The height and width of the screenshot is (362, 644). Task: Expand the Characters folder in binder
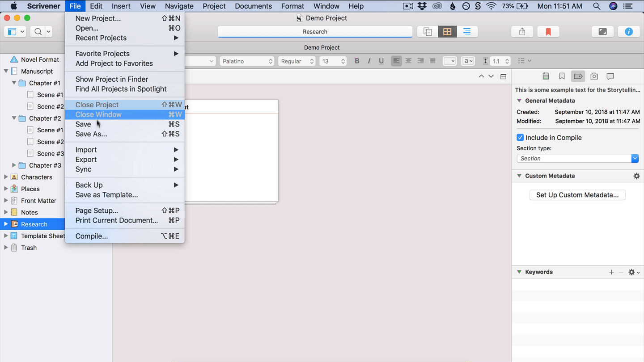pyautogui.click(x=6, y=177)
